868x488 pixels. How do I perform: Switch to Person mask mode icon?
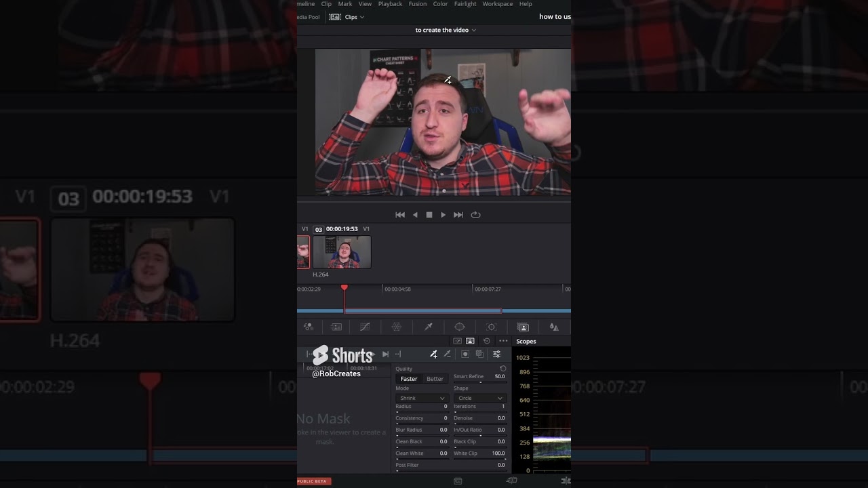(470, 341)
